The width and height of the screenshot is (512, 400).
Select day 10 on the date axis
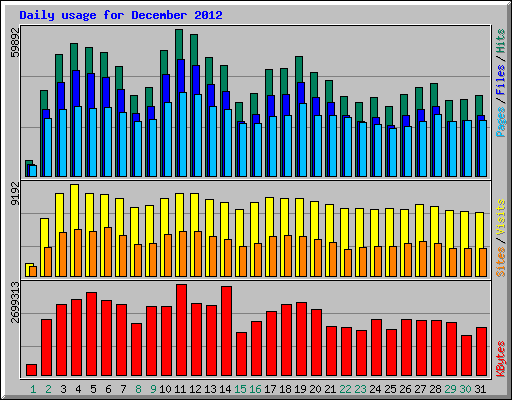point(165,389)
